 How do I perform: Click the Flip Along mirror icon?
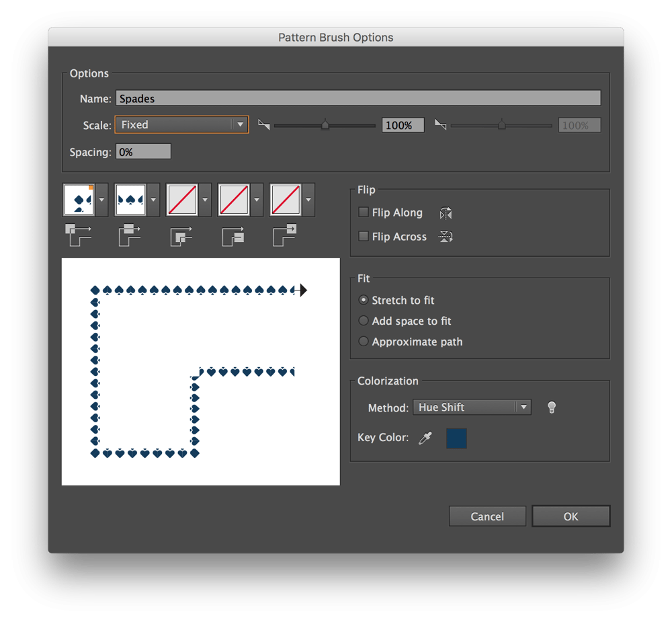tap(446, 213)
